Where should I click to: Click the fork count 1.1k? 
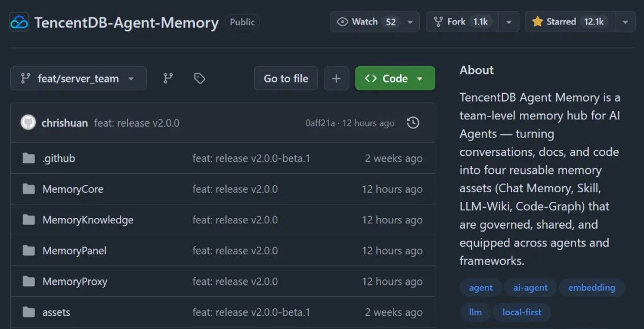pyautogui.click(x=480, y=22)
